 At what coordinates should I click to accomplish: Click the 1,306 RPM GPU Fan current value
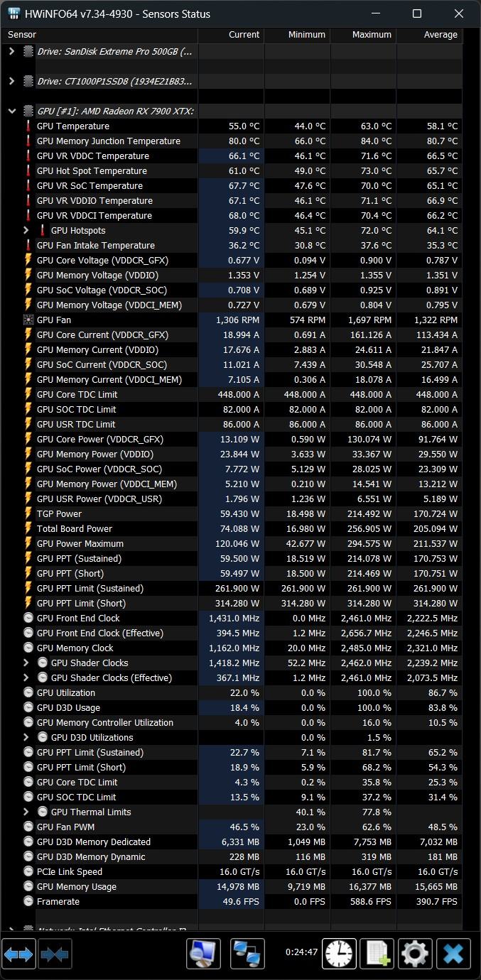[x=237, y=320]
